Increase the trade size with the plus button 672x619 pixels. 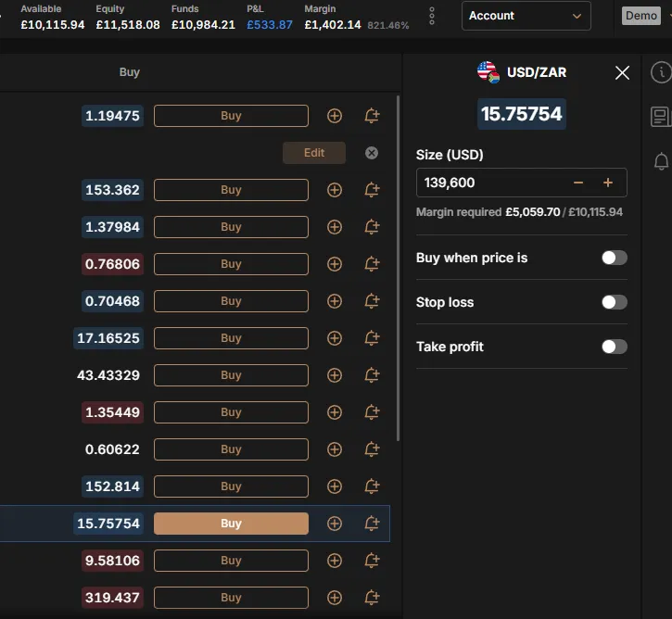pyautogui.click(x=608, y=183)
